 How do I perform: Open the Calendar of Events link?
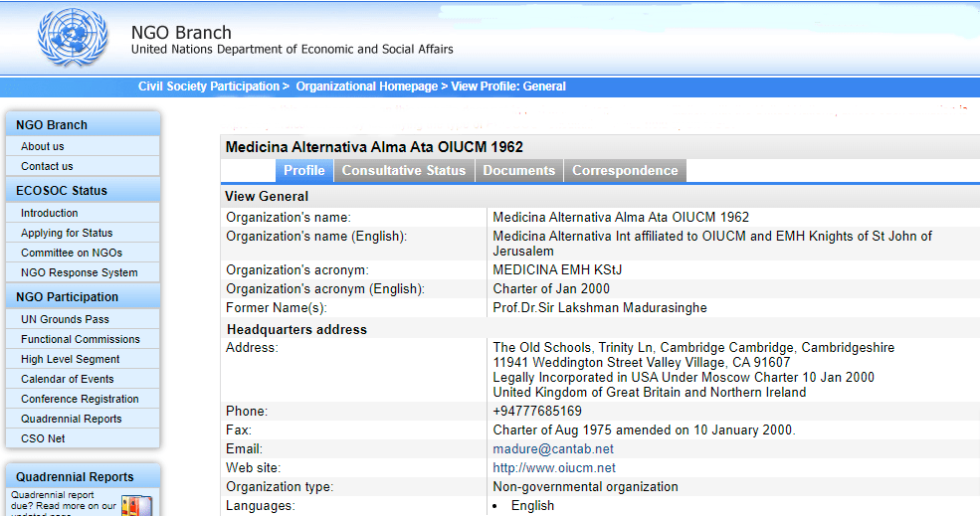(x=68, y=379)
